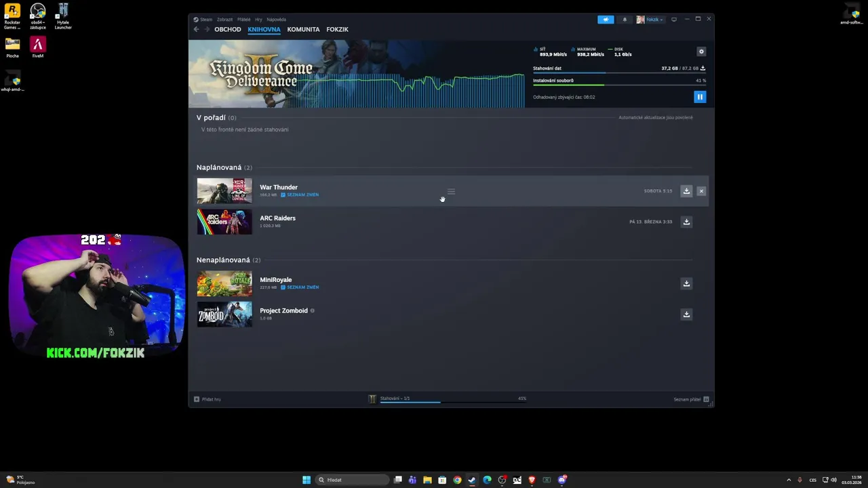Screen dimensions: 868x488
Task: Open Plocha desktop folder
Action: 12,47
